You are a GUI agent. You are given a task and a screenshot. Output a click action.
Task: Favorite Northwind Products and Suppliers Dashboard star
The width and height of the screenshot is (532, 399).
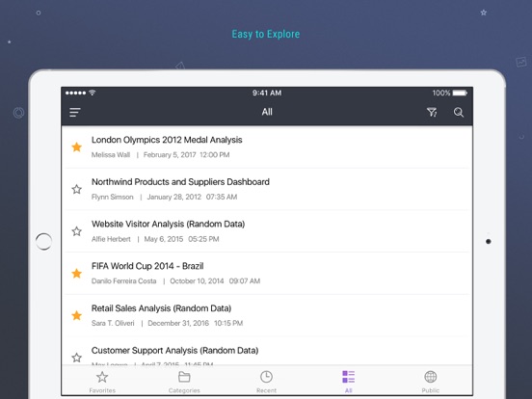pyautogui.click(x=77, y=189)
